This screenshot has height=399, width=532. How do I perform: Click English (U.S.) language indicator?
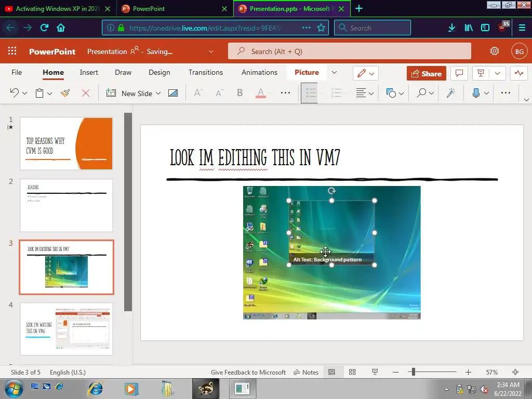click(x=68, y=372)
